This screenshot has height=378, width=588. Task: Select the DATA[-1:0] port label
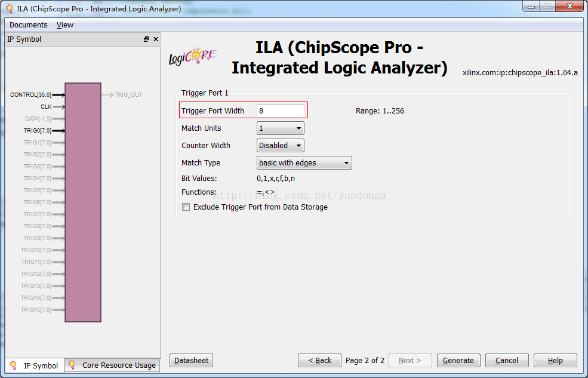38,119
